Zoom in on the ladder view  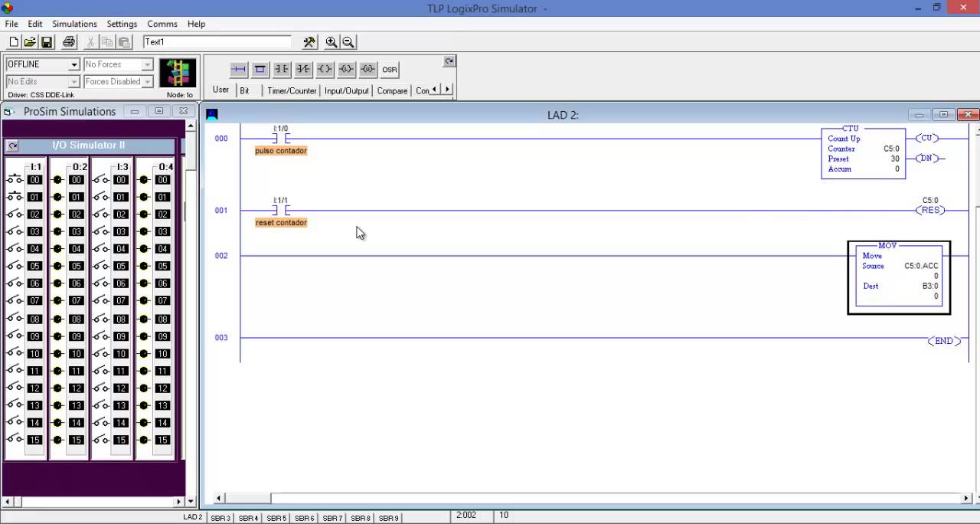pos(332,42)
